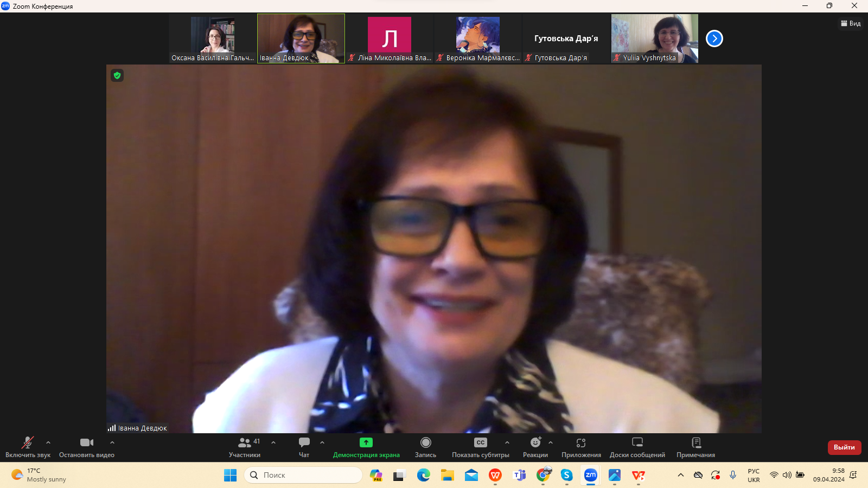Open Whiteboards (Доски сообщений)
Viewport: 868px width, 488px height.
637,443
